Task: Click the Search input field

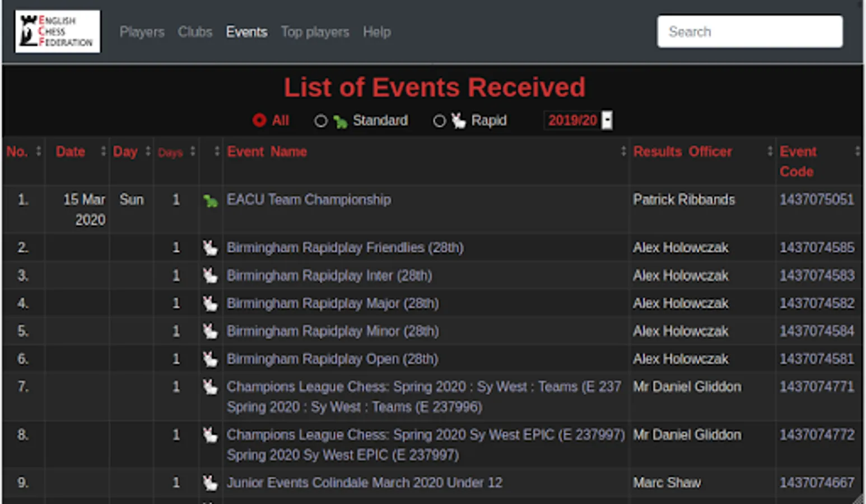Action: [749, 31]
